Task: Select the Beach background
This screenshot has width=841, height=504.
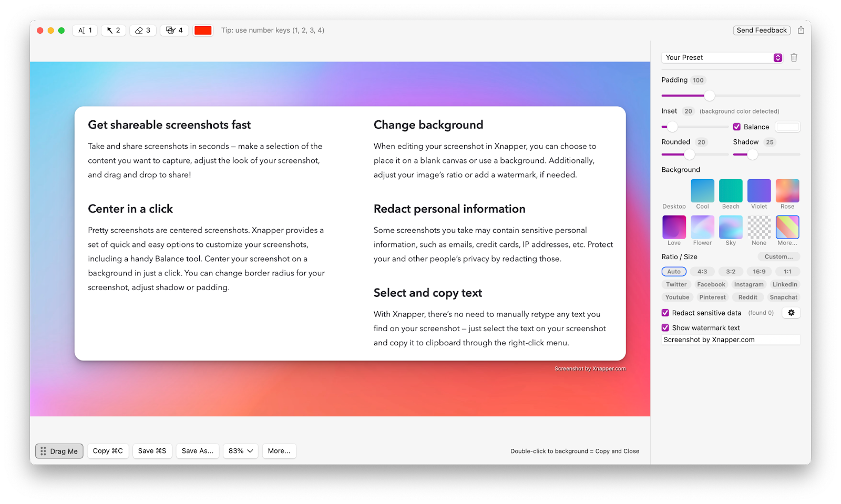Action: pyautogui.click(x=730, y=191)
